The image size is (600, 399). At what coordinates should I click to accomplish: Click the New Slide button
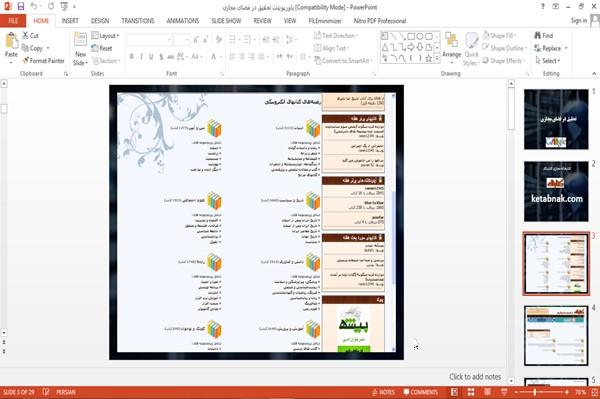tap(80, 49)
